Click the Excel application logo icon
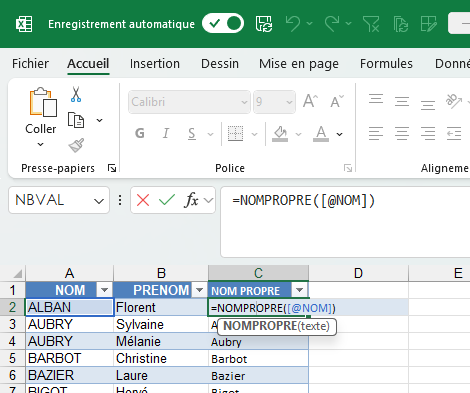The width and height of the screenshot is (470, 393). coord(24,24)
